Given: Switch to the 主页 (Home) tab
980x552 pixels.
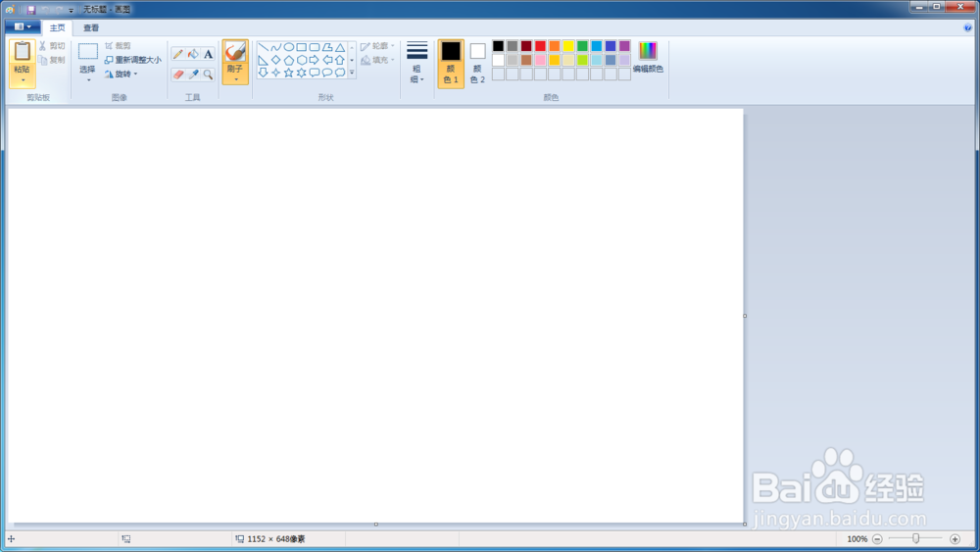Looking at the screenshot, I should pyautogui.click(x=58, y=28).
